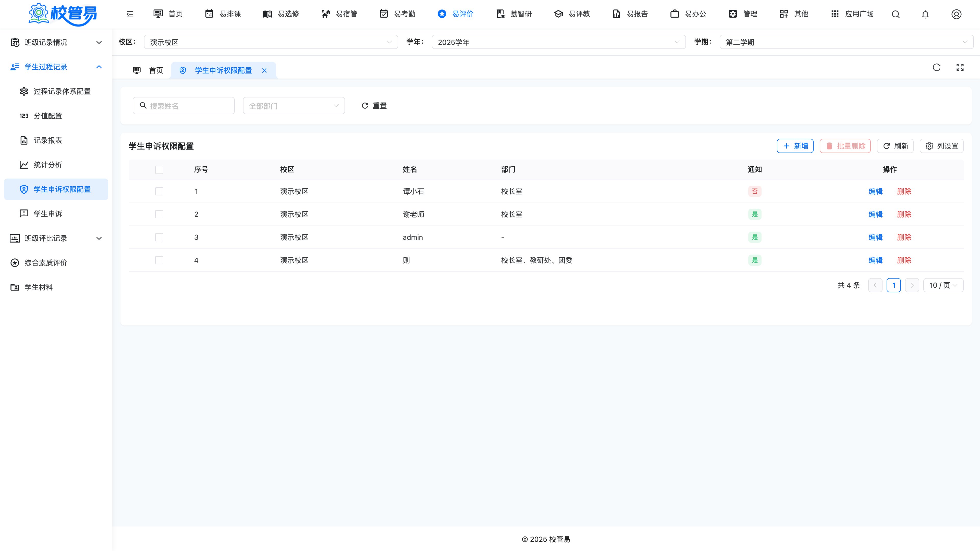980x551 pixels.
Task: Click 删除 for row 4 (则)
Action: (904, 260)
